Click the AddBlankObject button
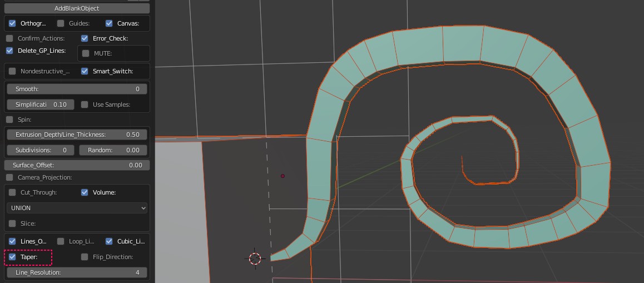Image resolution: width=644 pixels, height=283 pixels. (77, 8)
